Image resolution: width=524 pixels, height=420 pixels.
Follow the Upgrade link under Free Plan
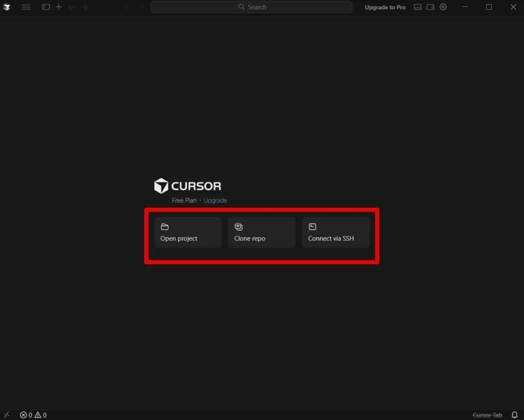215,201
